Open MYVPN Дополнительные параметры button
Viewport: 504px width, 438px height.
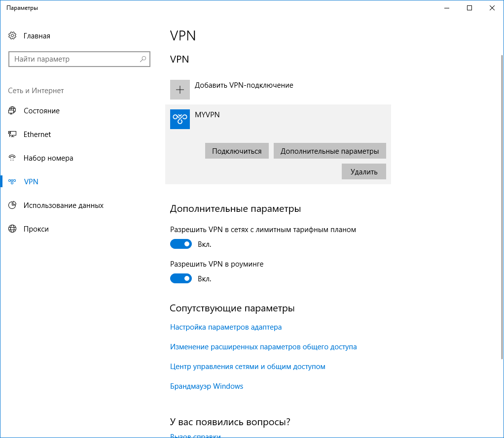pos(330,151)
